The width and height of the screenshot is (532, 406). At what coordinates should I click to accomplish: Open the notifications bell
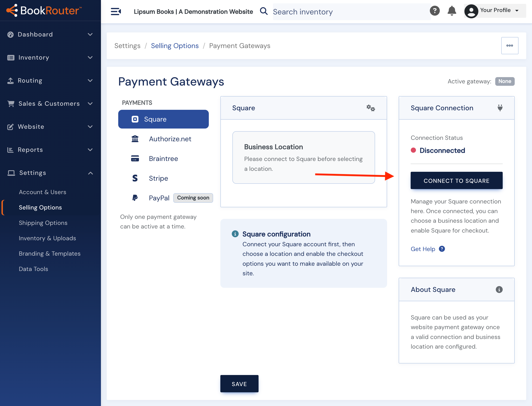coord(452,11)
